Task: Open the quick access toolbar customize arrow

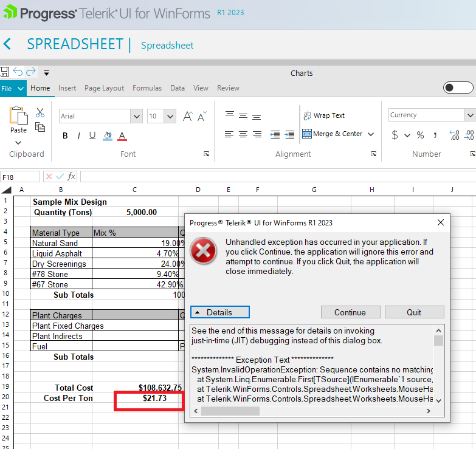Action: (x=46, y=73)
